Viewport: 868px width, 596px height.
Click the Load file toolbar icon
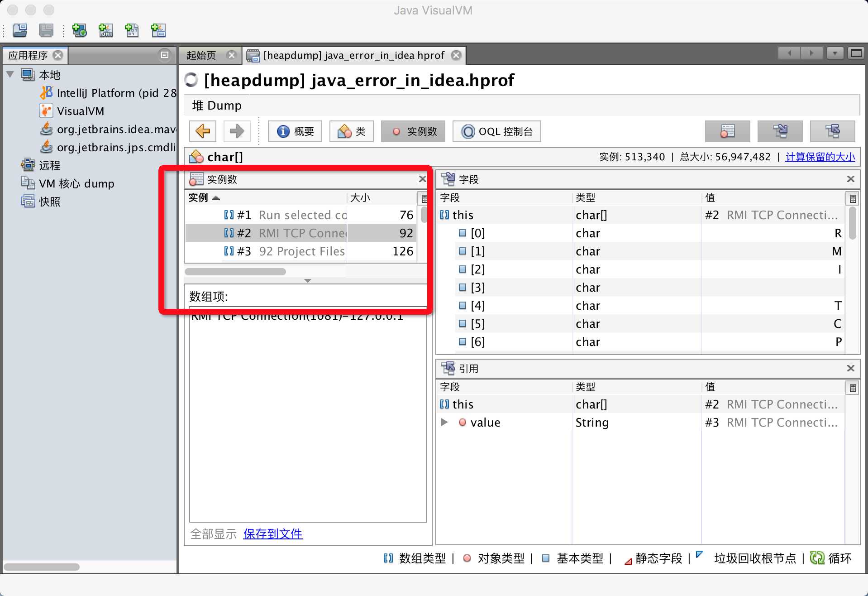(x=20, y=30)
